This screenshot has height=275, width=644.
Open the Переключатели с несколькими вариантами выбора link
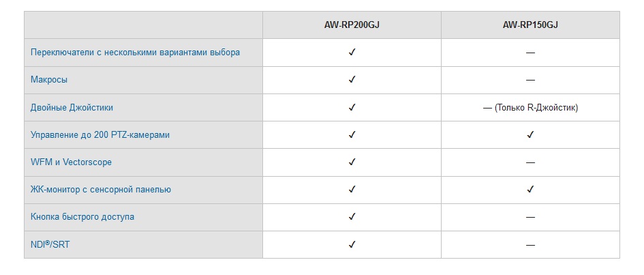(135, 53)
